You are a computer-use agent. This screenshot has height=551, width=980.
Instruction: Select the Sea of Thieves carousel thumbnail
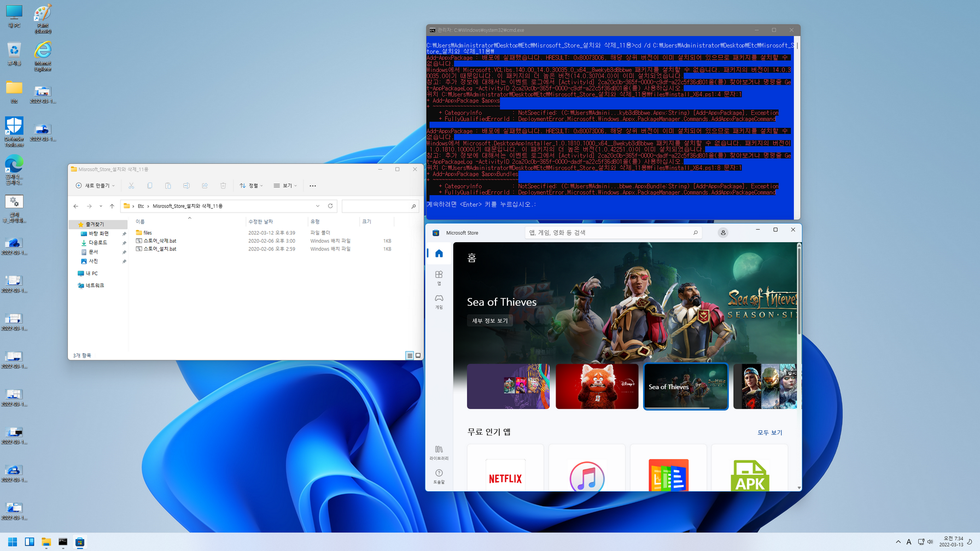(x=686, y=386)
